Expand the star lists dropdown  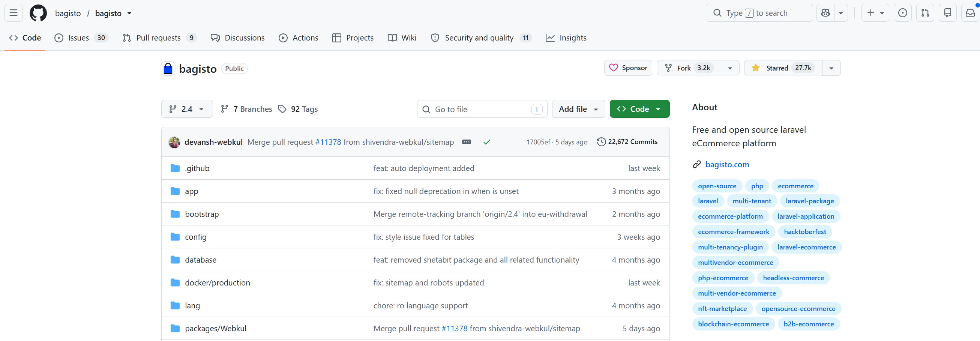click(x=831, y=68)
